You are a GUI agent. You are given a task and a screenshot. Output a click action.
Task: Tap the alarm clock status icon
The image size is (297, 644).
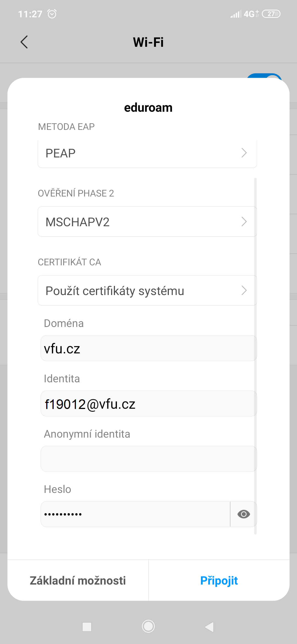tap(52, 14)
